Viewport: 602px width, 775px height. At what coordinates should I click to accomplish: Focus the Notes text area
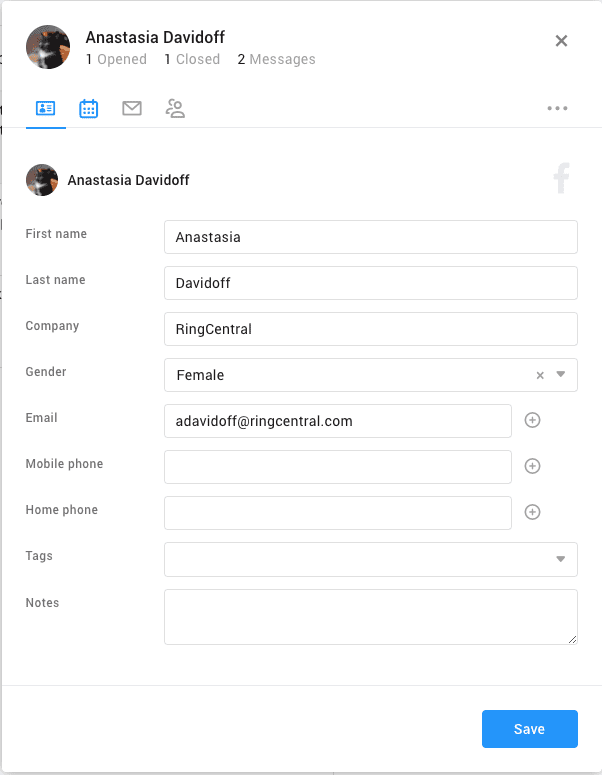pos(370,616)
